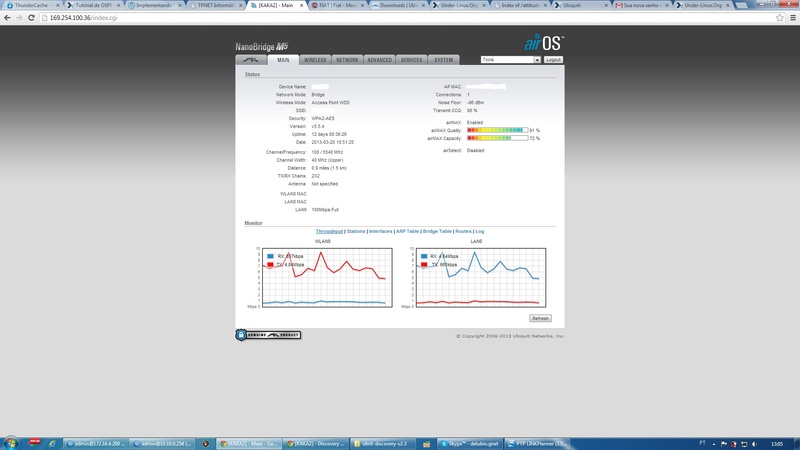Expand the Tools dropdown
The image size is (800, 450).
[511, 60]
